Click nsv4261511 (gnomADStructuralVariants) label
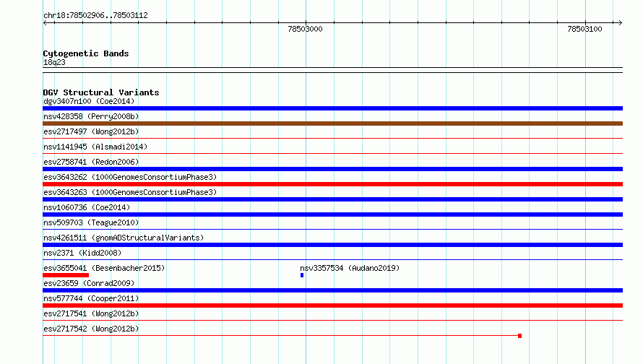 tap(124, 238)
